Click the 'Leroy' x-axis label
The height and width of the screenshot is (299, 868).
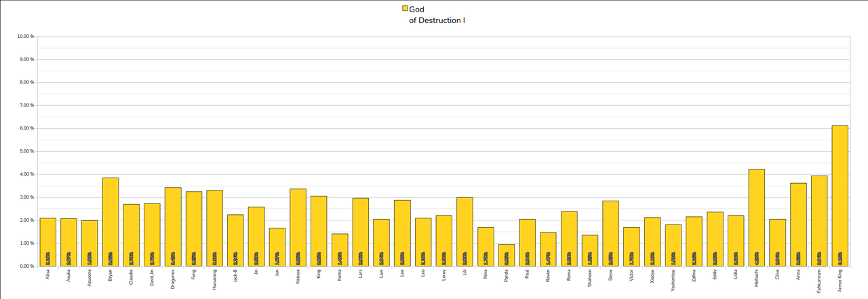(x=443, y=275)
